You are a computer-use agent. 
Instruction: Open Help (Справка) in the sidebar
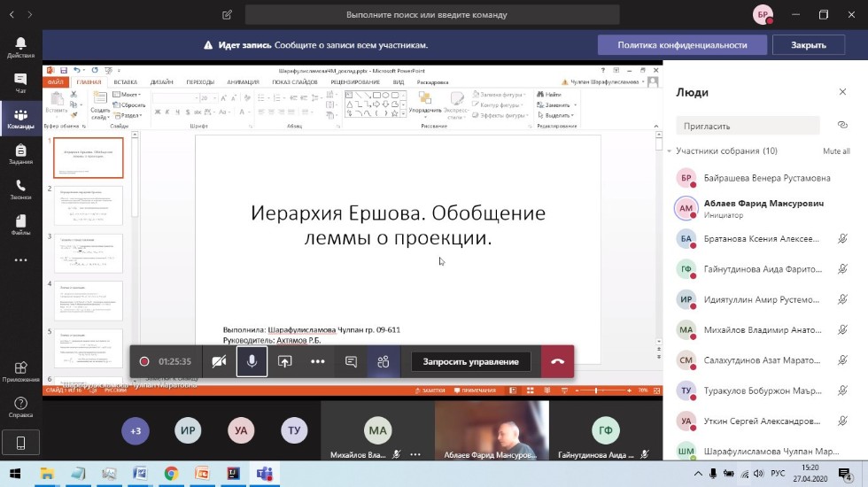20,407
